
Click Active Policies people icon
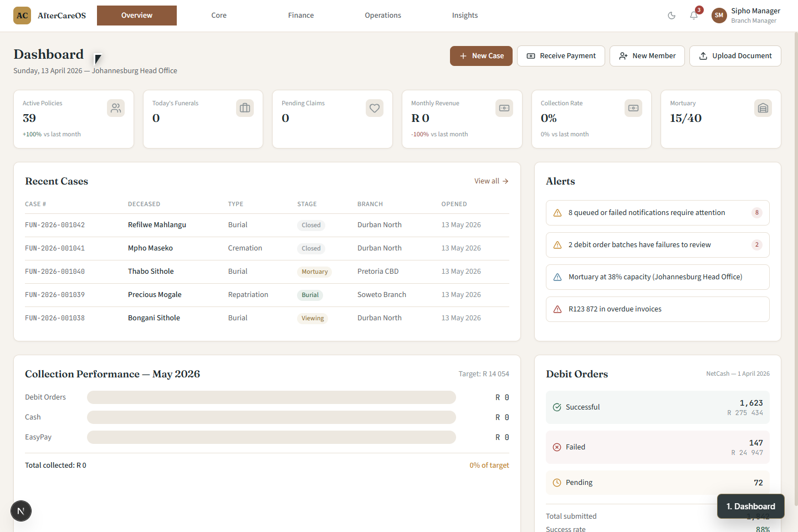[116, 108]
